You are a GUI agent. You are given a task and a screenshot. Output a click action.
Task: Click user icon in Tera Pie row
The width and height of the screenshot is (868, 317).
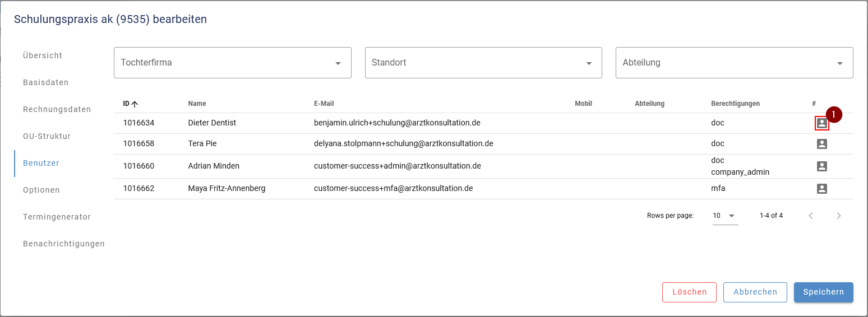pyautogui.click(x=821, y=144)
